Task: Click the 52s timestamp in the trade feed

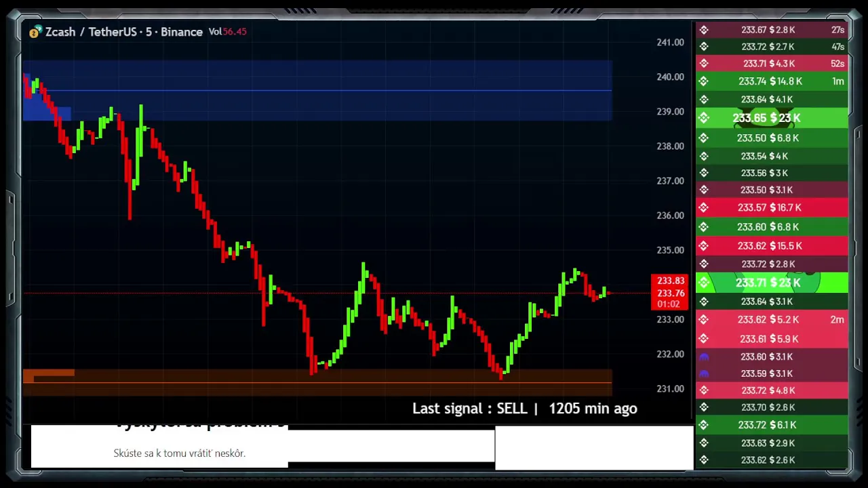Action: [x=838, y=64]
